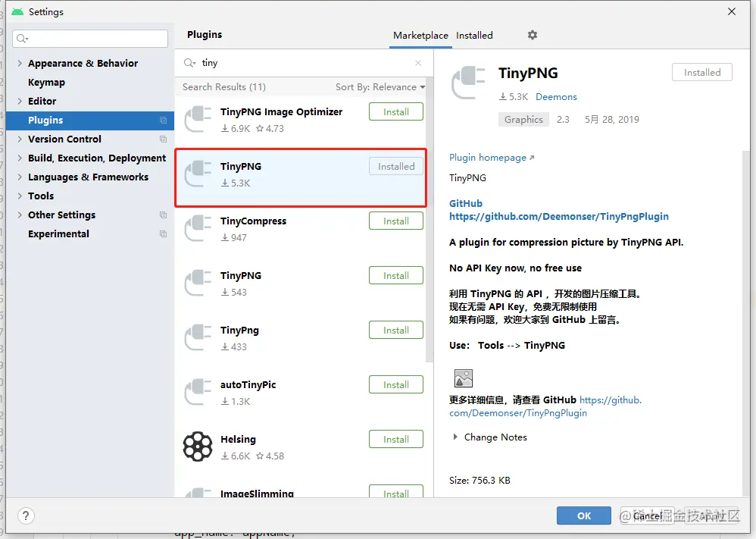Viewport: 756px width, 539px height.
Task: Expand Appearance & Behavior settings
Action: point(20,63)
